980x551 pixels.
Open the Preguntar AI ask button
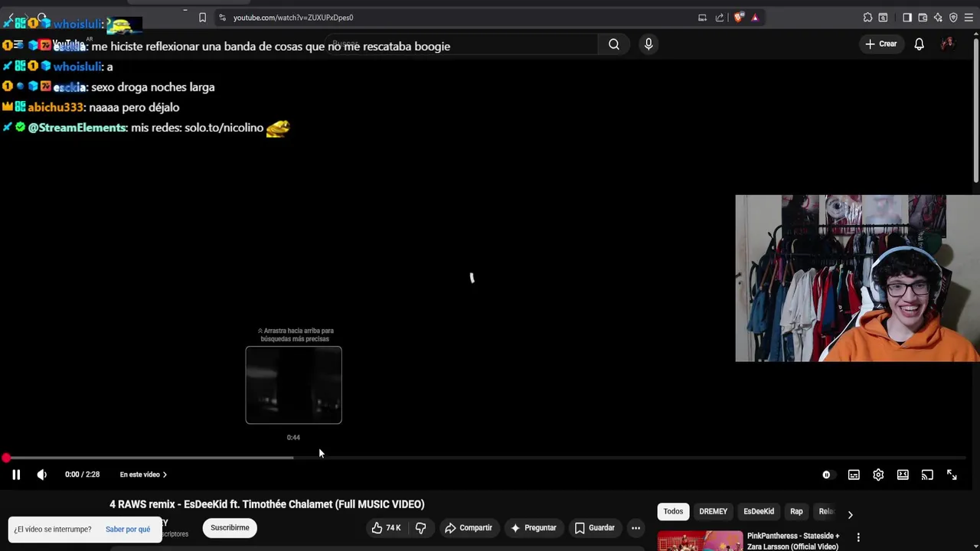[533, 527]
